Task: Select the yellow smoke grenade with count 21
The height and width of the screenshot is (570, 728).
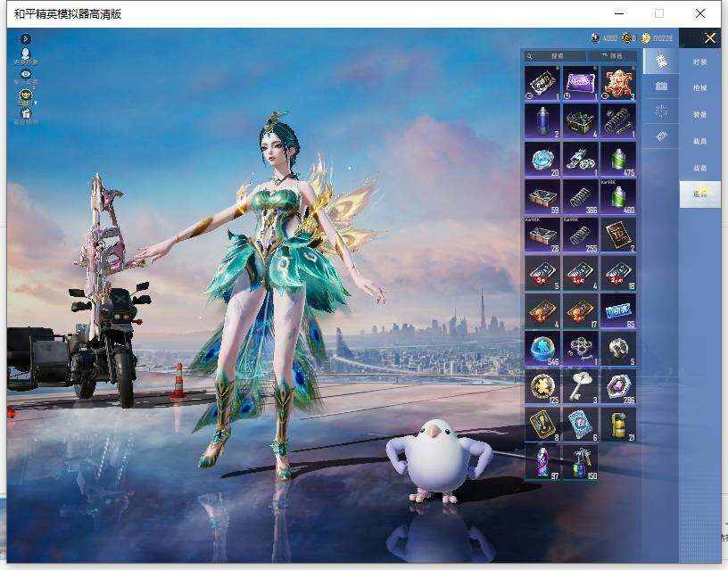Action: 618,425
